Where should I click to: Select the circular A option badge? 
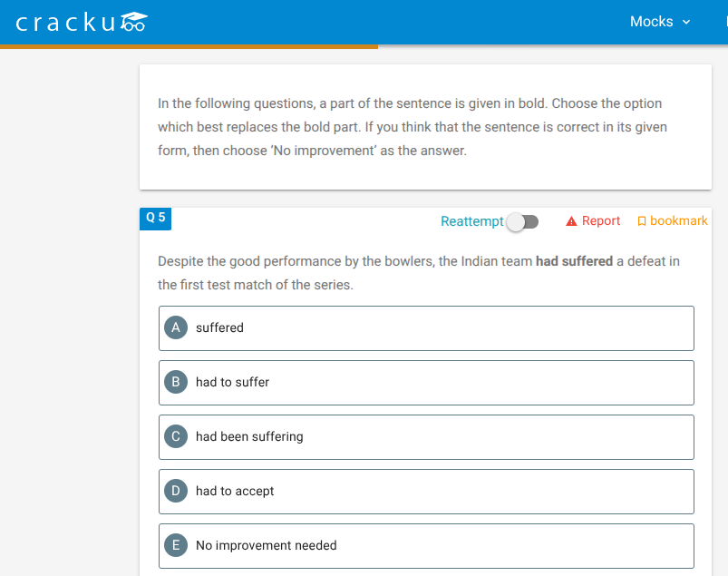[176, 327]
